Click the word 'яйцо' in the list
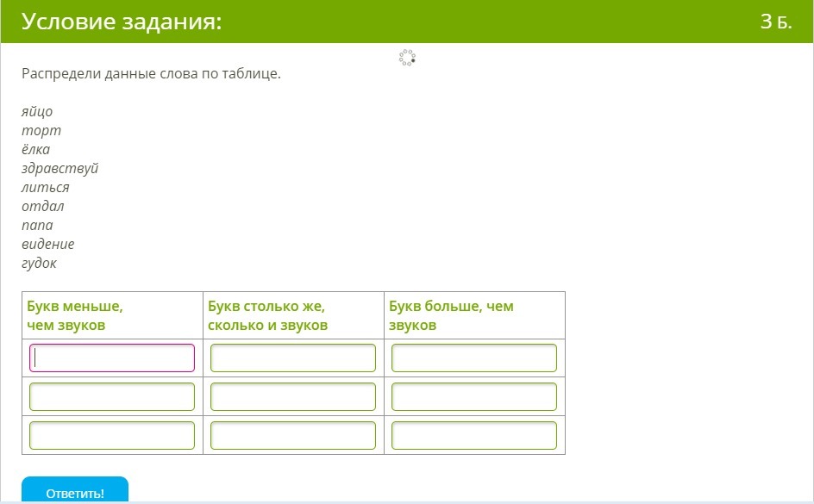The image size is (814, 504). (37, 111)
